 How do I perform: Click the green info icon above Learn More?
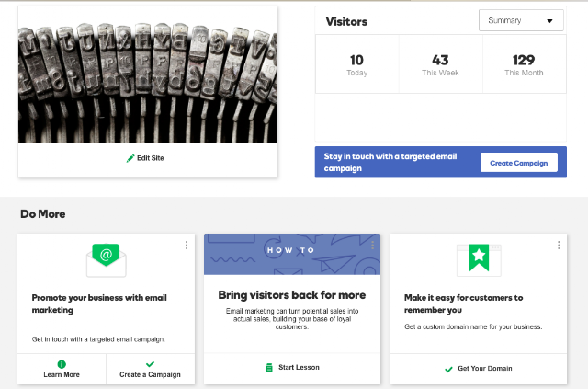point(62,364)
